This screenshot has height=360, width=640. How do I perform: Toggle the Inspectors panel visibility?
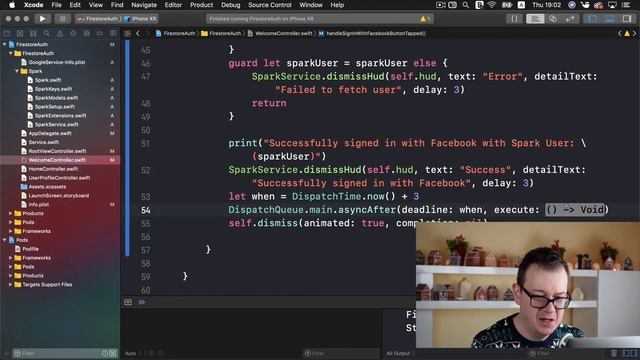627,19
